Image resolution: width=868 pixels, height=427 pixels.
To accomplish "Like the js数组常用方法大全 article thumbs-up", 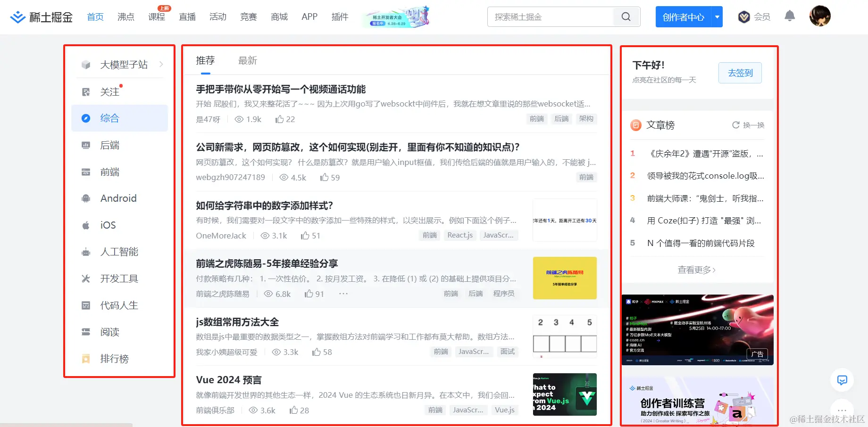I will (317, 352).
